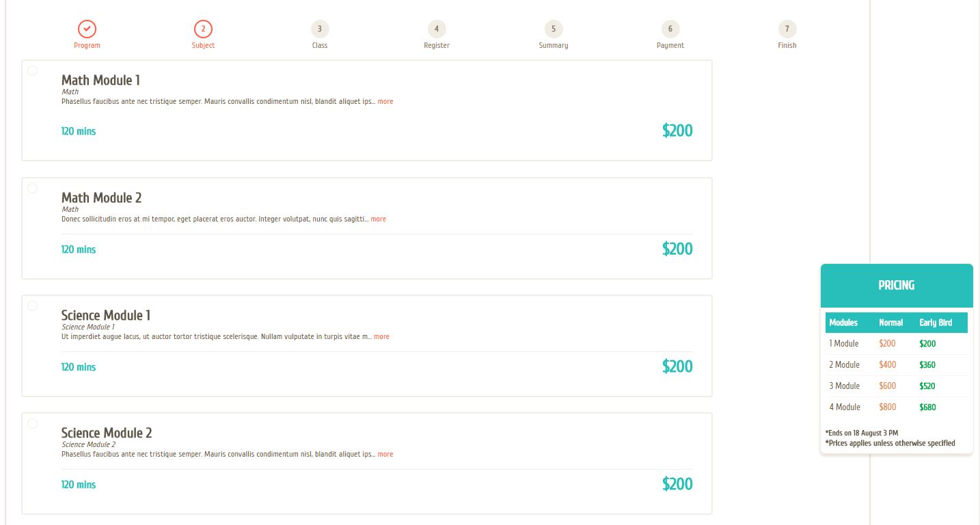Screen dimensions: 980x525
Task: Click step 7 Finish circle
Action: tap(787, 29)
